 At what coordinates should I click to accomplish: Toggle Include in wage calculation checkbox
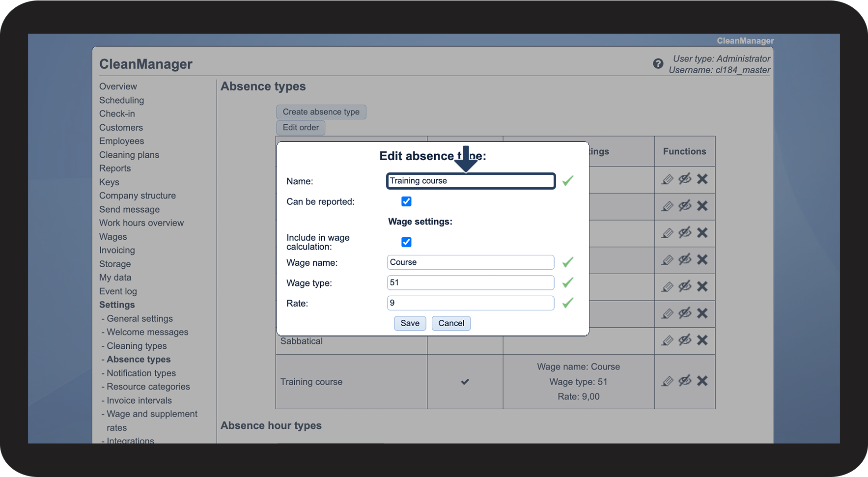click(x=406, y=242)
